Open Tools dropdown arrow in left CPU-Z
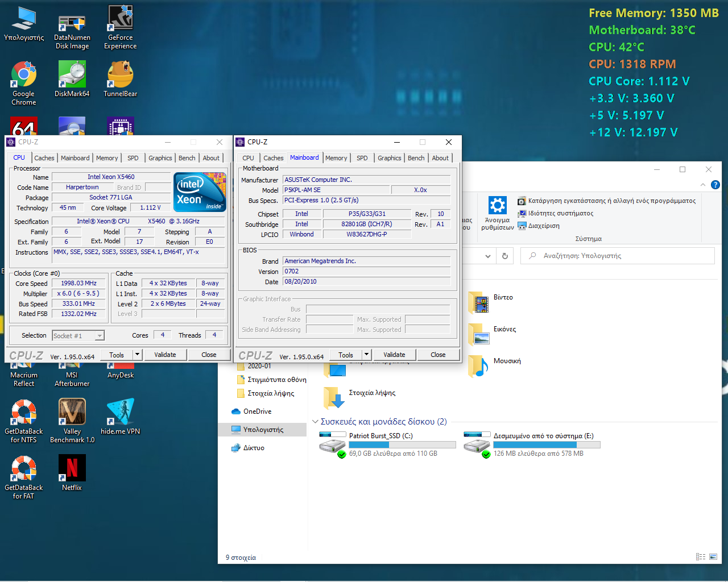Screen dimensions: 728x582 click(137, 355)
